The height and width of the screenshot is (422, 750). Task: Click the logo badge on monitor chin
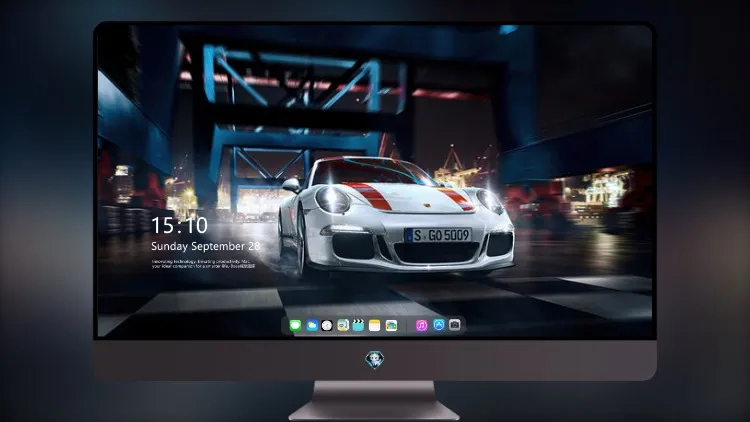click(x=375, y=360)
